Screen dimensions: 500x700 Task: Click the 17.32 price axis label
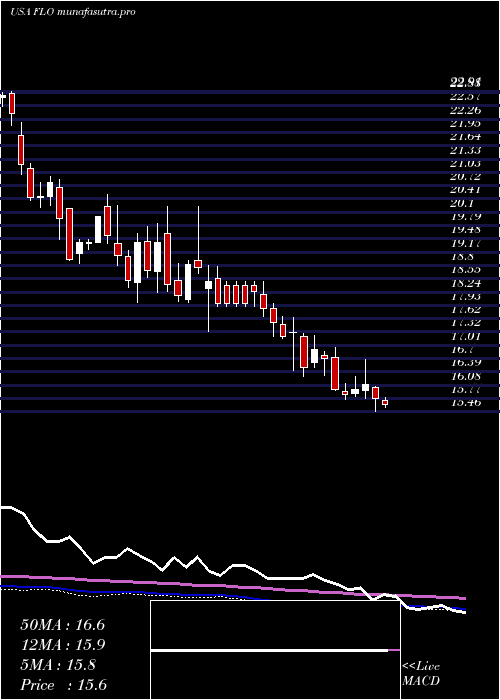pyautogui.click(x=466, y=323)
